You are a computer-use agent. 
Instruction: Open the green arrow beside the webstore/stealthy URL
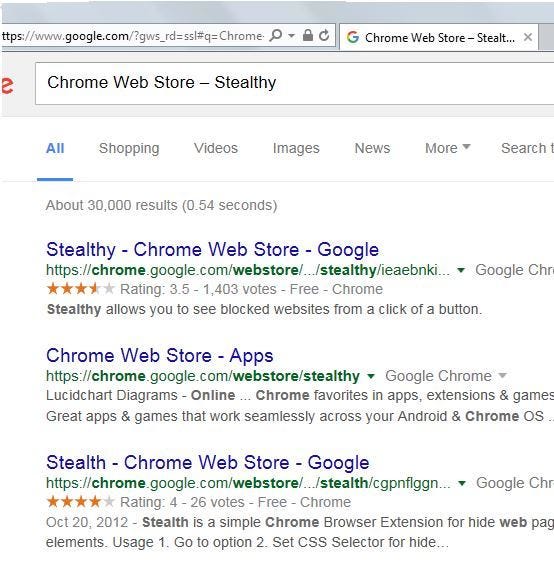[x=371, y=376]
